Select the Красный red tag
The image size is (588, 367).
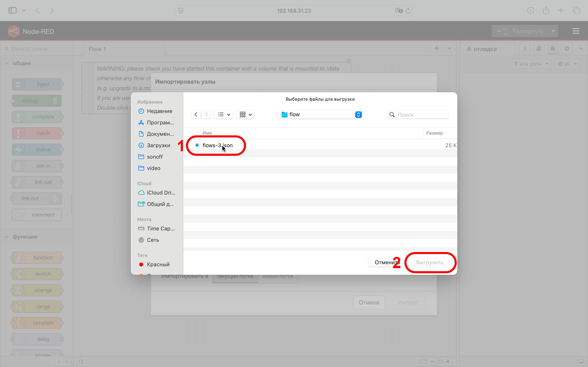158,264
